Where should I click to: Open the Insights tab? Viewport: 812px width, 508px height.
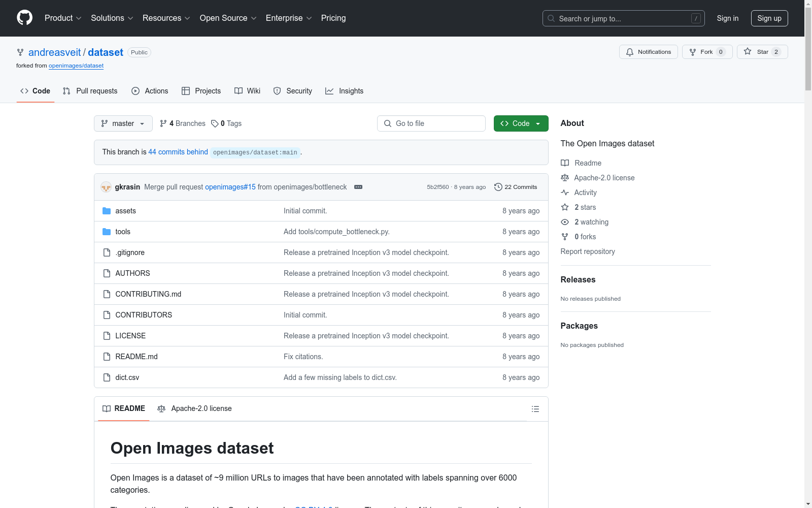[344, 91]
